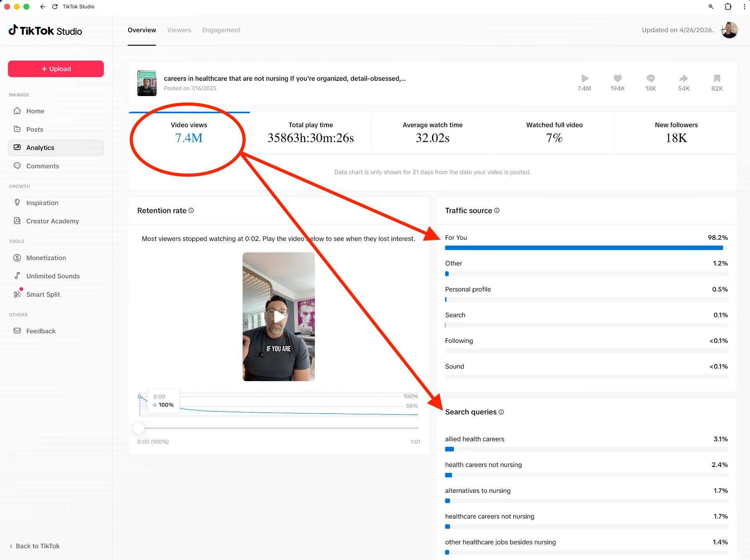Open the browser three-dot menu
The height and width of the screenshot is (560, 750).
coord(744,7)
